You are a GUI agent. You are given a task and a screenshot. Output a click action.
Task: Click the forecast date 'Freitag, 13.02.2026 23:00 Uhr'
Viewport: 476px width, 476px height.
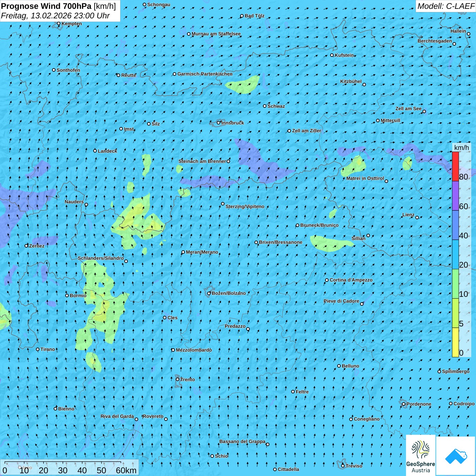coord(55,16)
